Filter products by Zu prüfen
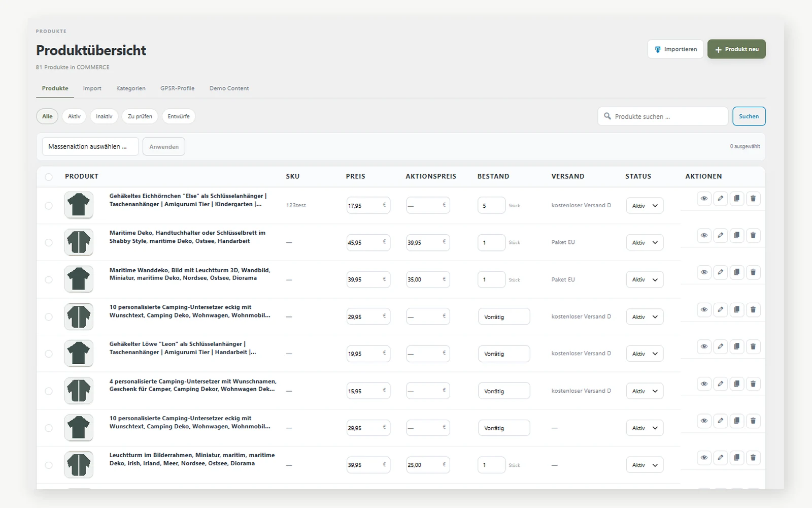This screenshot has height=508, width=812. (140, 116)
